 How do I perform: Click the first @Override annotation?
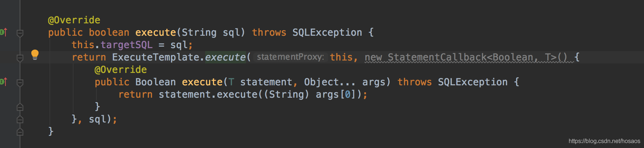[74, 20]
